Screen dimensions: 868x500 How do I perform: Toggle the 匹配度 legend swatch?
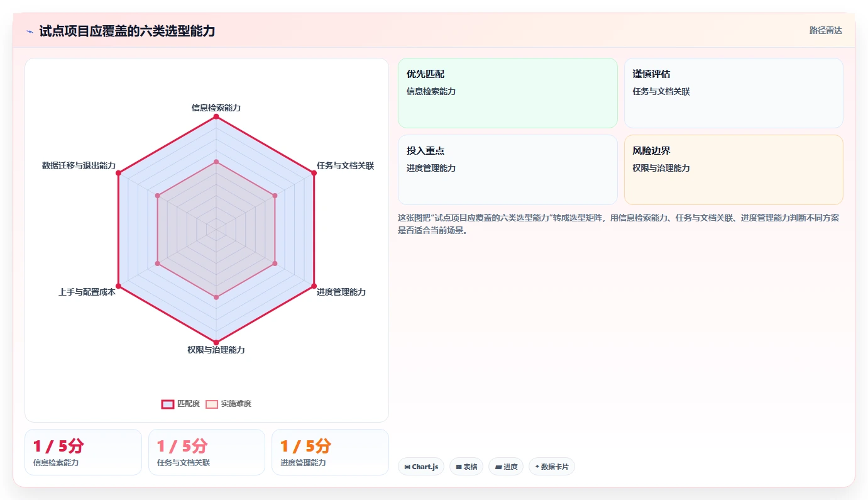[x=168, y=404]
